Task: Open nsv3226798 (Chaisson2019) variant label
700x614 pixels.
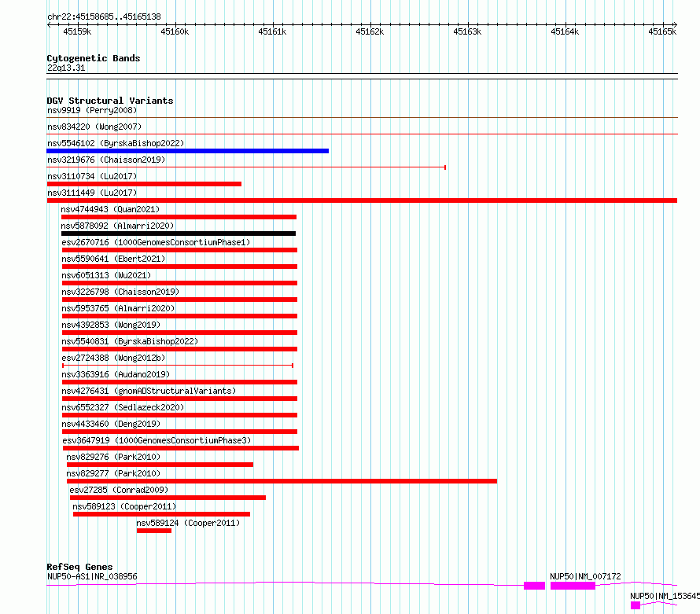Action: (120, 292)
